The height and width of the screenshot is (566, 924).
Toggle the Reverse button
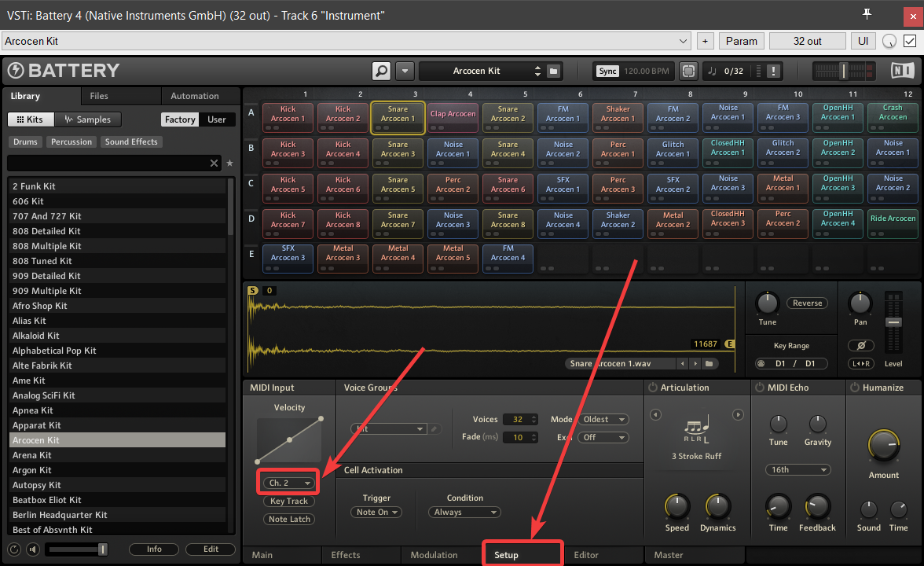pyautogui.click(x=807, y=303)
